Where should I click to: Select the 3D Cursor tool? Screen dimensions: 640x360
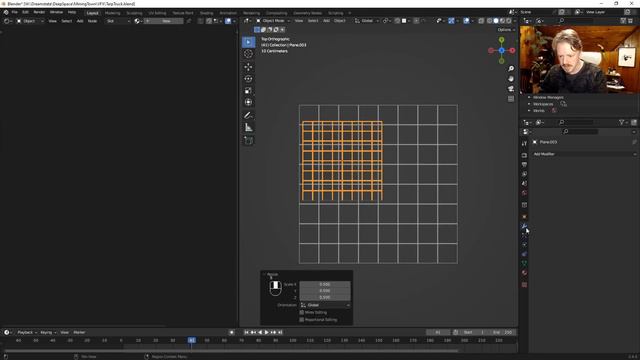(x=248, y=53)
